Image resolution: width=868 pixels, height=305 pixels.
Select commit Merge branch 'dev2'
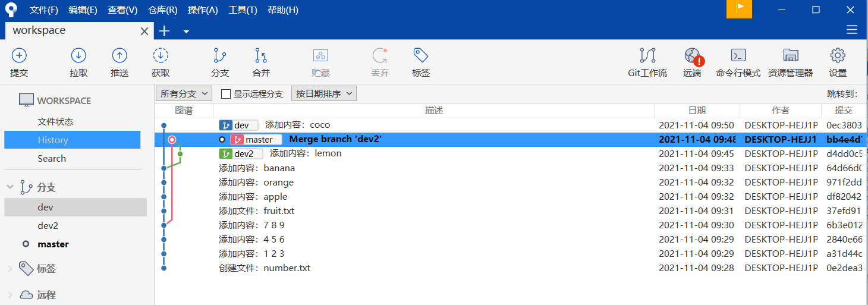pyautogui.click(x=510, y=140)
